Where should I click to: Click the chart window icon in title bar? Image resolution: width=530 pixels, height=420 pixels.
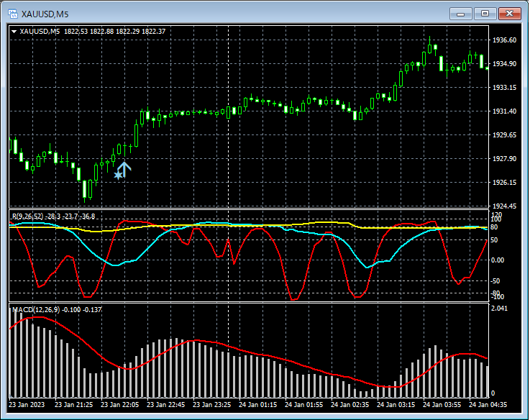coord(12,13)
